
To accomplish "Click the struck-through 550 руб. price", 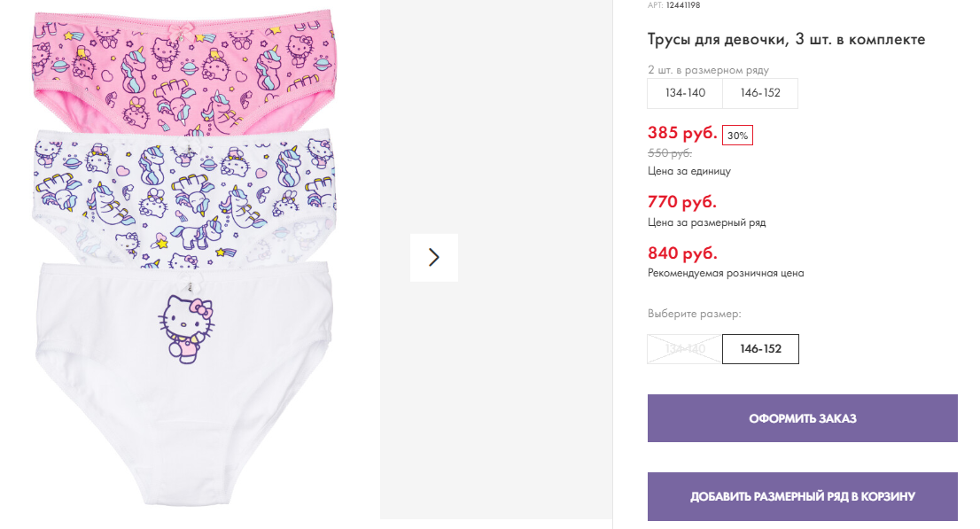I will pos(670,153).
